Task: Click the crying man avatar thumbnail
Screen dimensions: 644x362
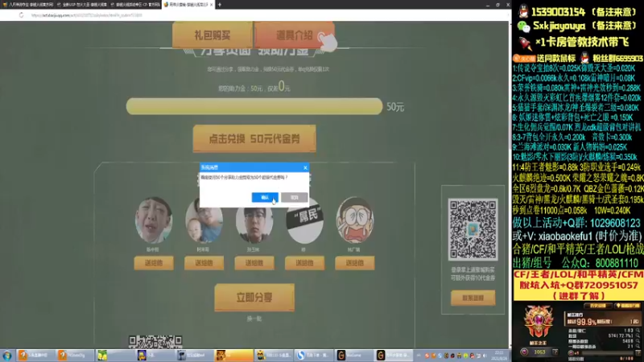Action: [154, 220]
